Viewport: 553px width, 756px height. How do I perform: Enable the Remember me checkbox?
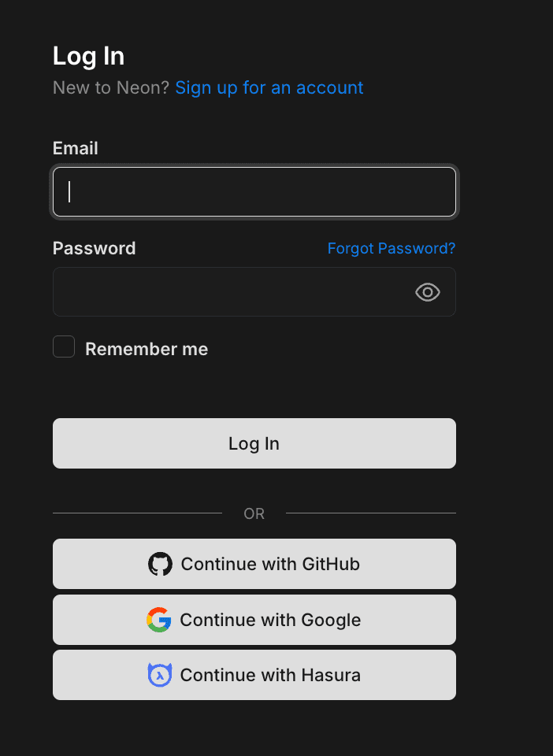pyautogui.click(x=63, y=346)
